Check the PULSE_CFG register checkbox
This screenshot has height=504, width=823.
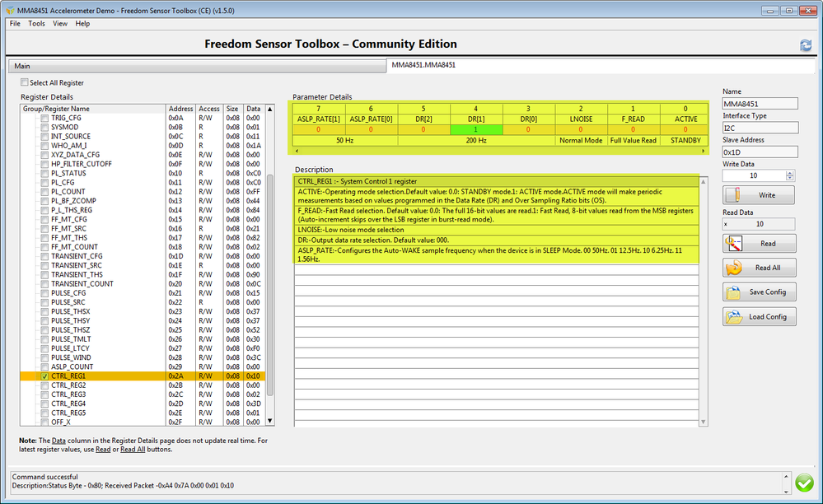coord(44,293)
